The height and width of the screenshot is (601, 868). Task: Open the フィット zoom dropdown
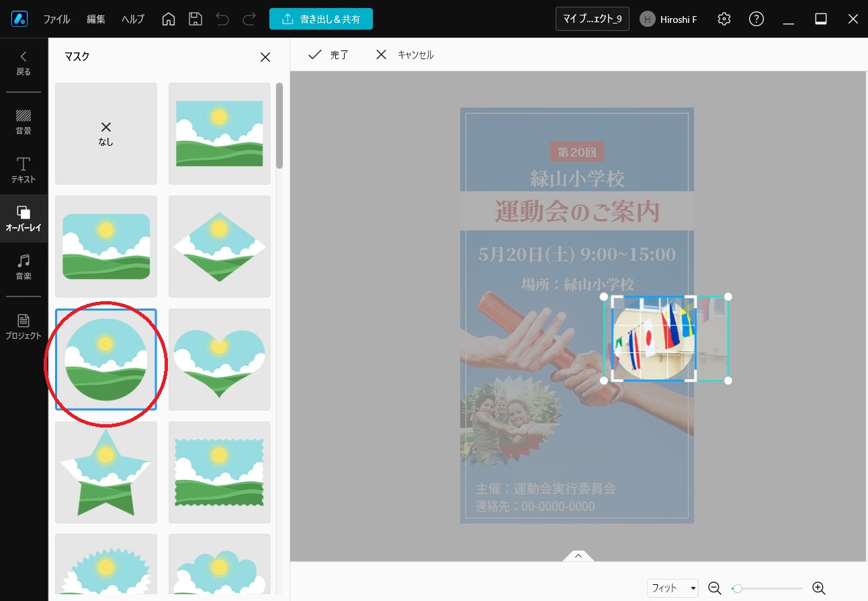click(x=672, y=588)
